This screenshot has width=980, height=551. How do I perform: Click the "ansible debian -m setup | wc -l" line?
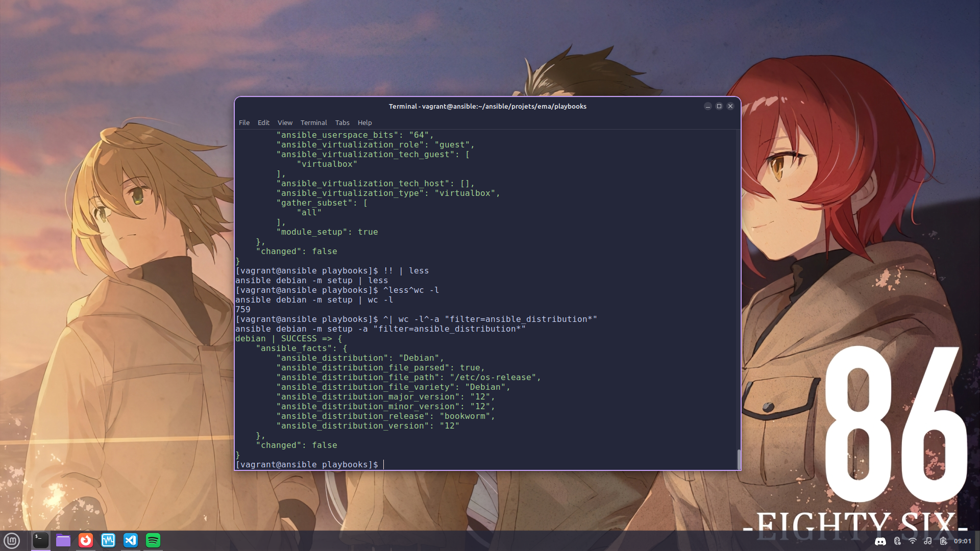[314, 299]
